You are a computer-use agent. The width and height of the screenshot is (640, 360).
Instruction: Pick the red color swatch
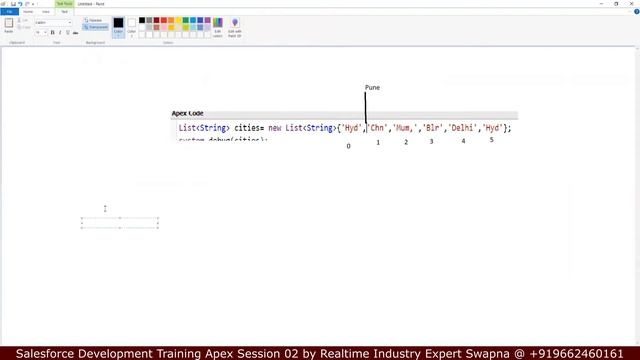[164, 20]
